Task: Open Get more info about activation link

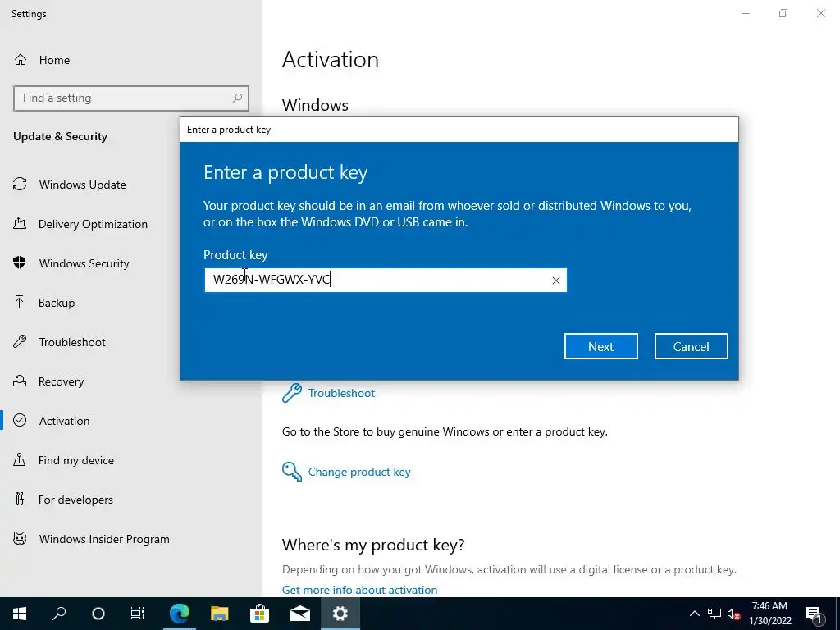Action: pos(359,590)
